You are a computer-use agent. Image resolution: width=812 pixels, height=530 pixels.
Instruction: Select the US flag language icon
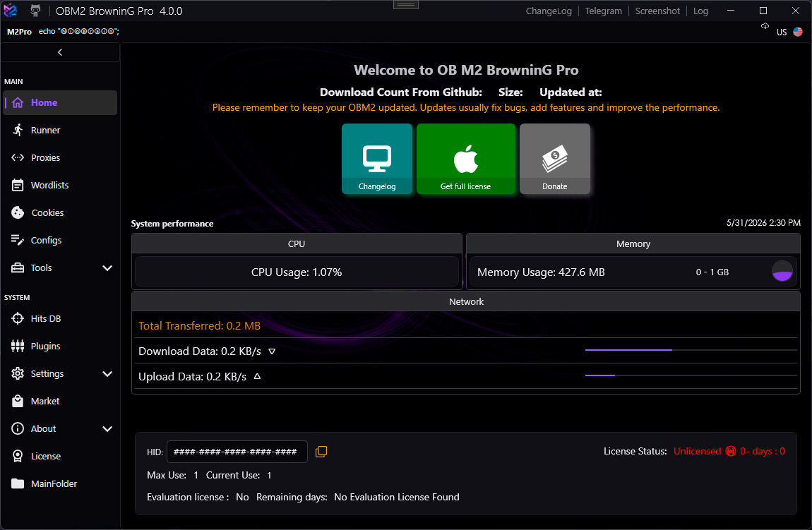797,32
